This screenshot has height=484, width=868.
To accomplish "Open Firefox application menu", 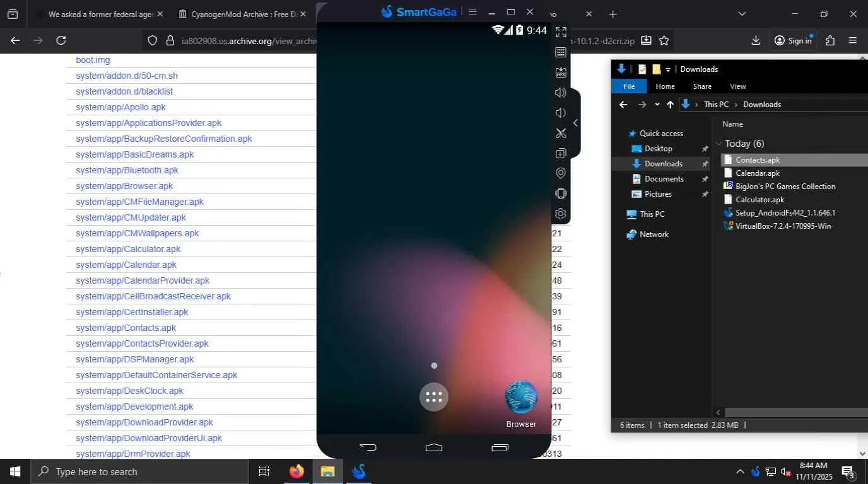I will (853, 40).
